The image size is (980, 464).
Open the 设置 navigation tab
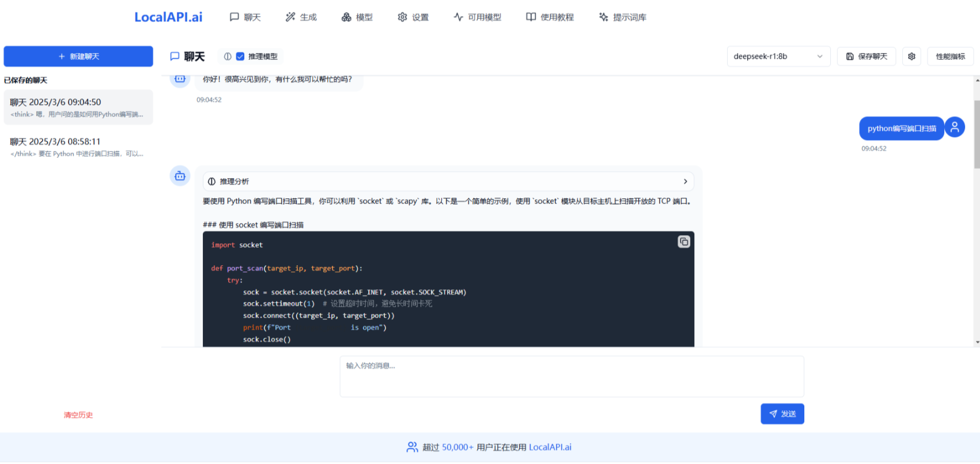pyautogui.click(x=413, y=17)
